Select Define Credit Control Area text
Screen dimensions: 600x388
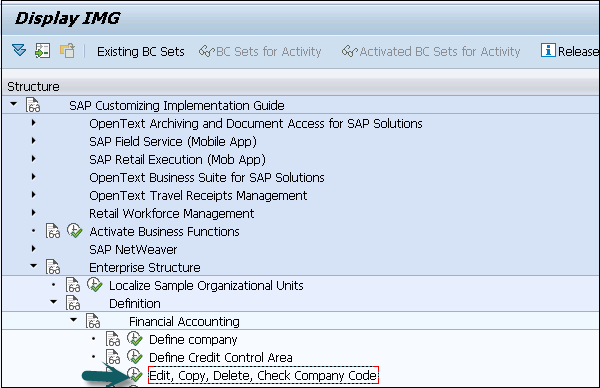220,357
